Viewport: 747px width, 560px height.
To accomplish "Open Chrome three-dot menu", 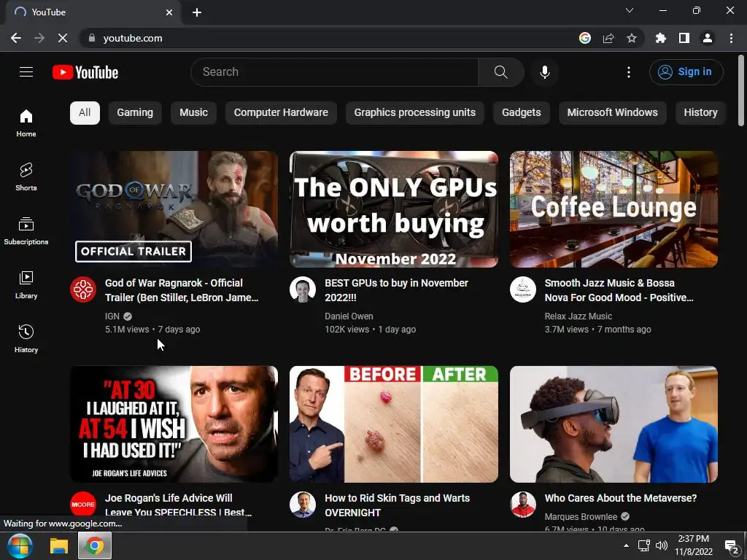I will click(x=731, y=38).
